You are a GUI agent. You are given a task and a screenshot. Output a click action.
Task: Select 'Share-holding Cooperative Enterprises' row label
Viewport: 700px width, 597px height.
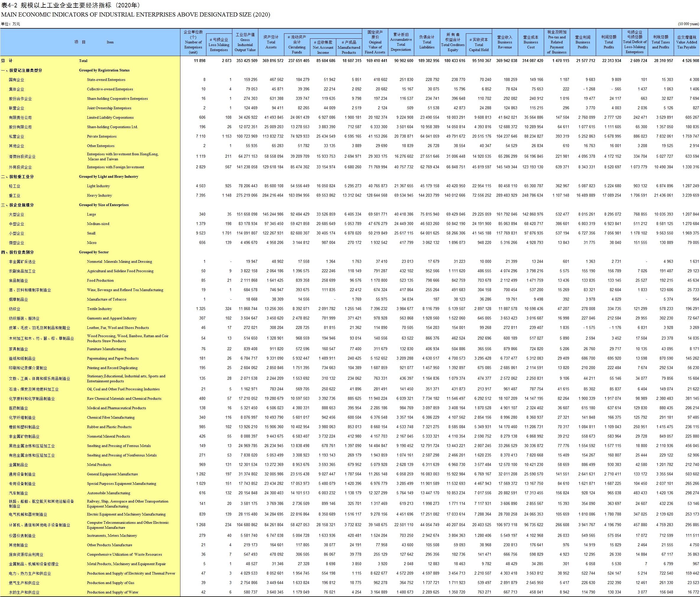point(117,99)
